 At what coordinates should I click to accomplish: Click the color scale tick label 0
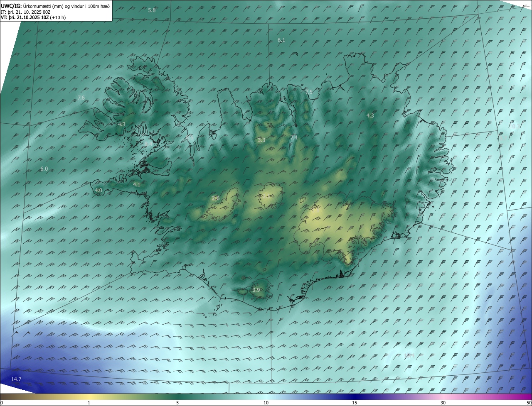click(x=2, y=403)
